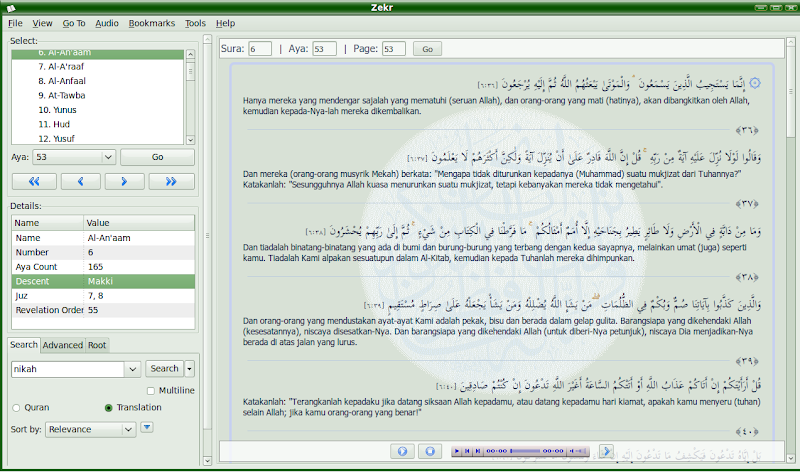Image resolution: width=800 pixels, height=472 pixels.
Task: Click the Quran view scroll-up arrow
Action: (x=791, y=42)
